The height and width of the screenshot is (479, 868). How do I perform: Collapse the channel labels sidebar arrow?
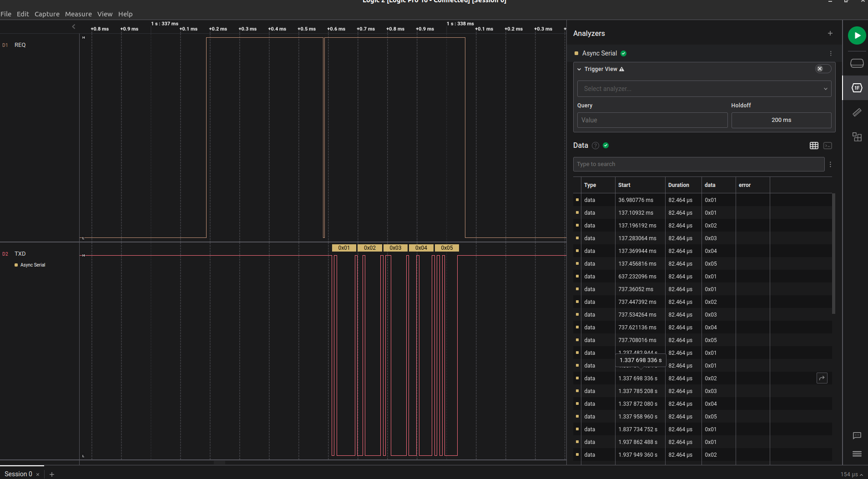pyautogui.click(x=74, y=26)
